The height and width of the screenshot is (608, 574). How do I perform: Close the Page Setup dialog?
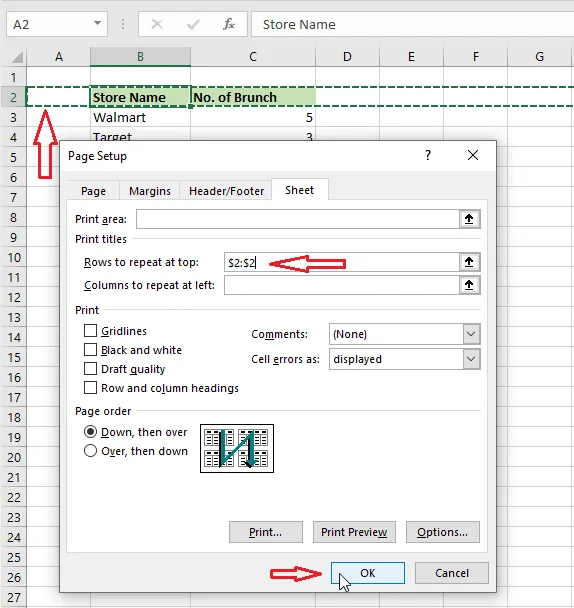[x=473, y=155]
